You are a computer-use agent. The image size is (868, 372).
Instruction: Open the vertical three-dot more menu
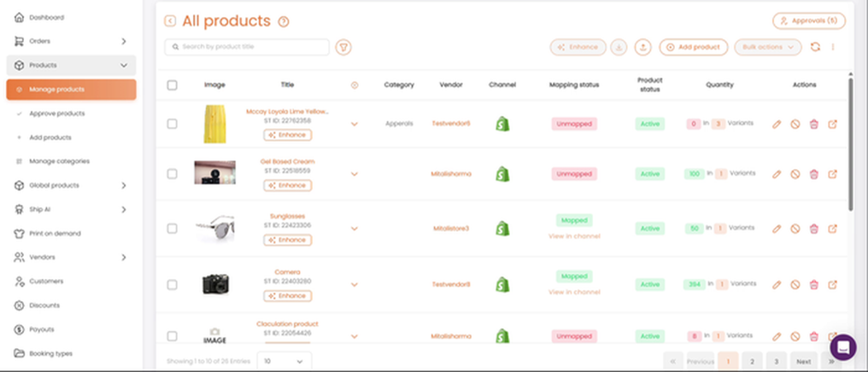833,47
